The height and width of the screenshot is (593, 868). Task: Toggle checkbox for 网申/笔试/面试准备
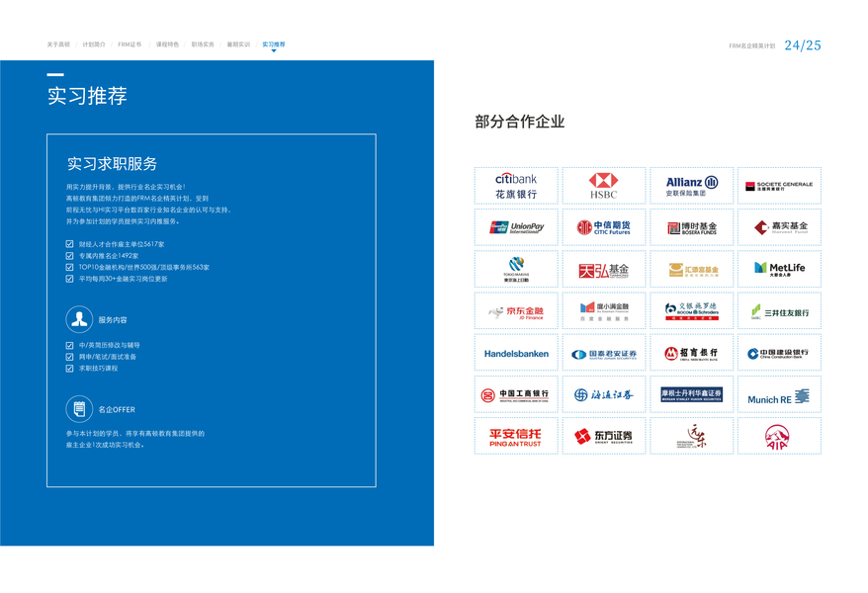coord(69,357)
